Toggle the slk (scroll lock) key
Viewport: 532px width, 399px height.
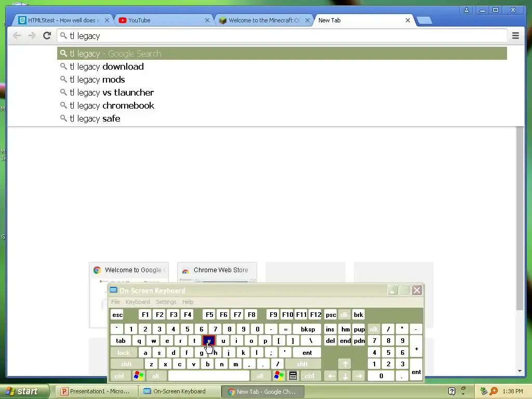pyautogui.click(x=344, y=314)
